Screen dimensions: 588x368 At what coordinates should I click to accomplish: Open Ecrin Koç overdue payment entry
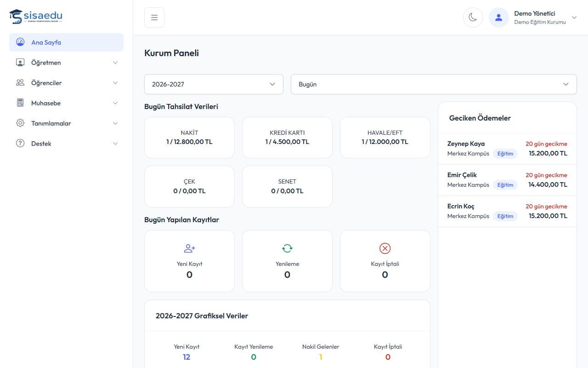(507, 211)
